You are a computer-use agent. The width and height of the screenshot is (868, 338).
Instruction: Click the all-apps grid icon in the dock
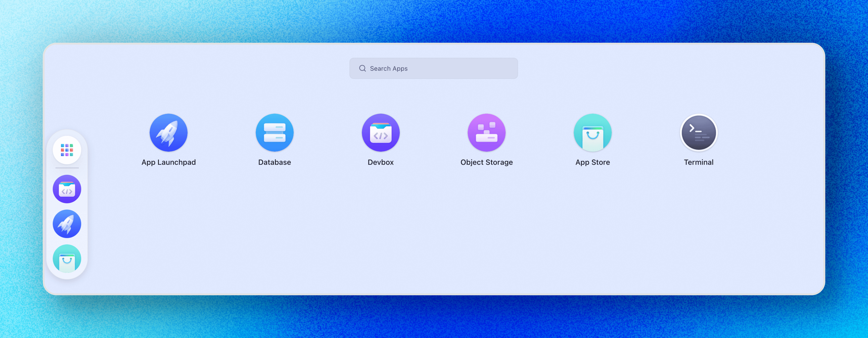pyautogui.click(x=67, y=150)
